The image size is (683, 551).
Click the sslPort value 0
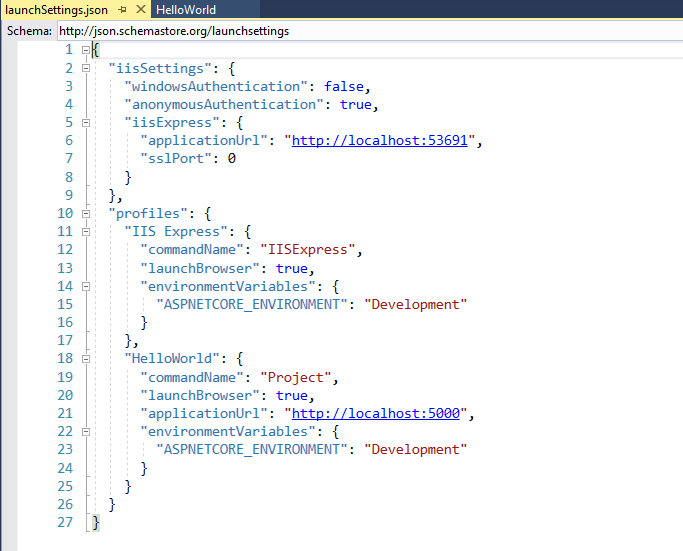click(231, 159)
